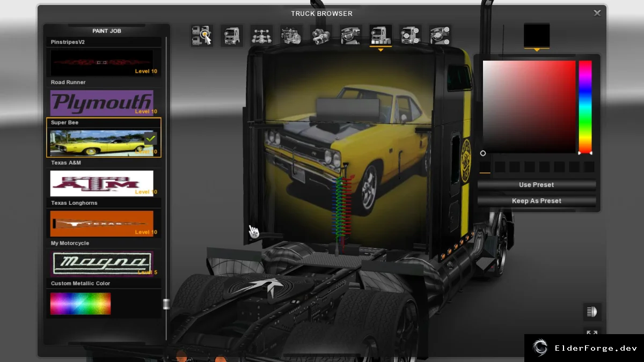The image size is (644, 362).
Task: Click the PAINT JOB panel header
Action: pyautogui.click(x=107, y=31)
